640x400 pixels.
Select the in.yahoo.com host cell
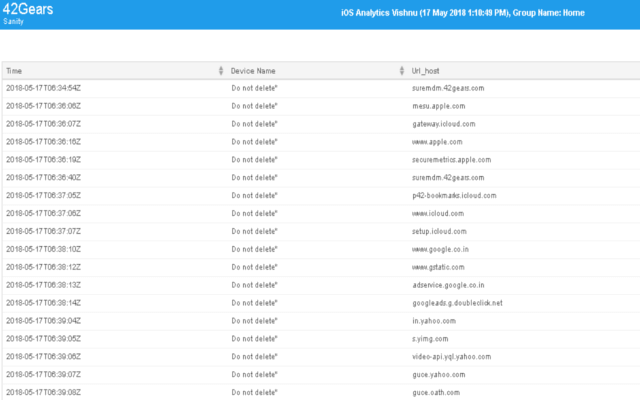coord(434,321)
